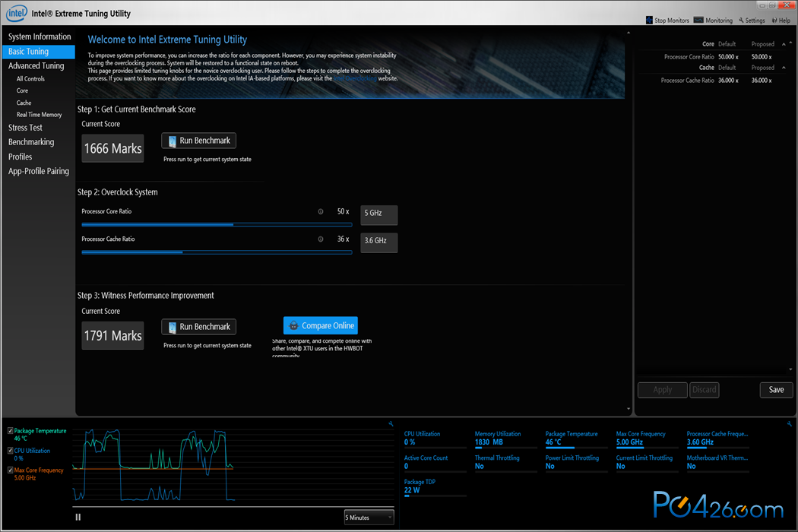Click the proposed settings panel scroll-down arrow
This screenshot has width=798, height=532.
pyautogui.click(x=790, y=369)
